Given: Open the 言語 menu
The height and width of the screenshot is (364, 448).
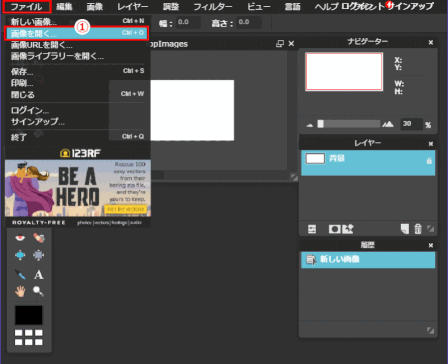Looking at the screenshot, I should click(x=292, y=7).
